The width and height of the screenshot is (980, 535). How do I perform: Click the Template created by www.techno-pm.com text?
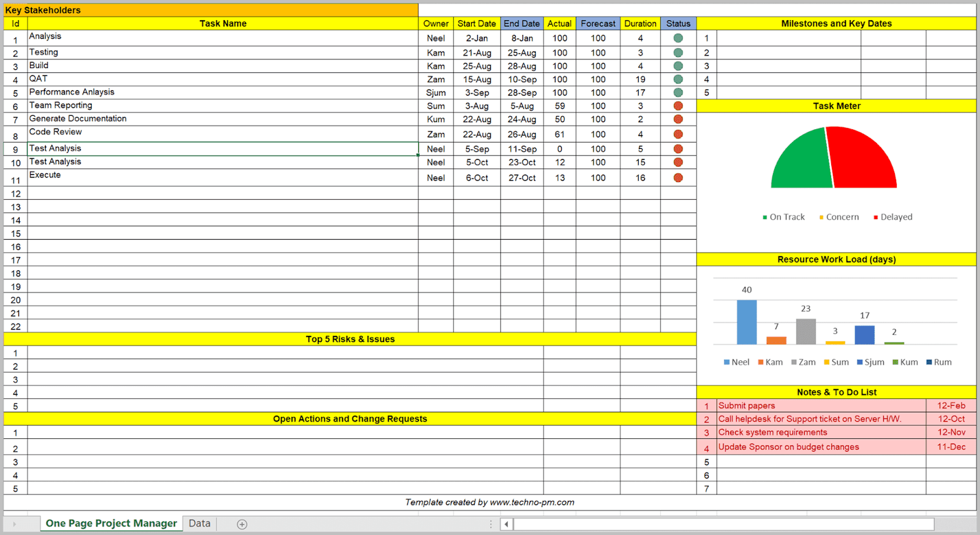489,502
